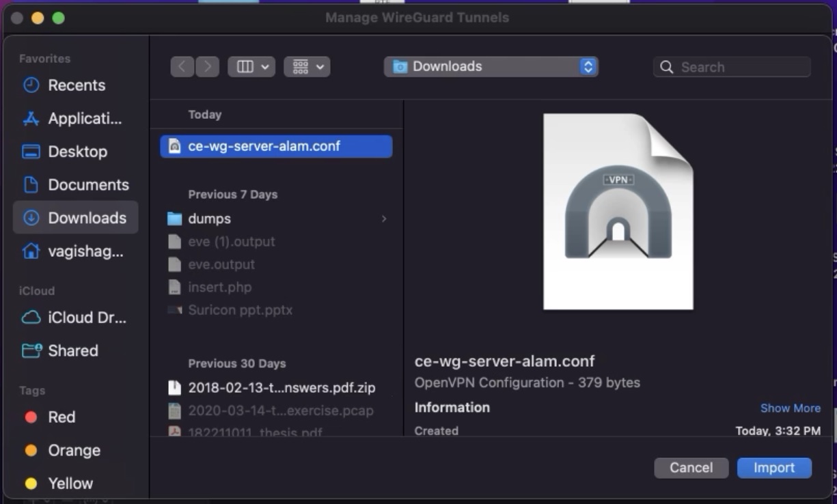The image size is (837, 504).
Task: Click the back navigation arrow
Action: 182,66
